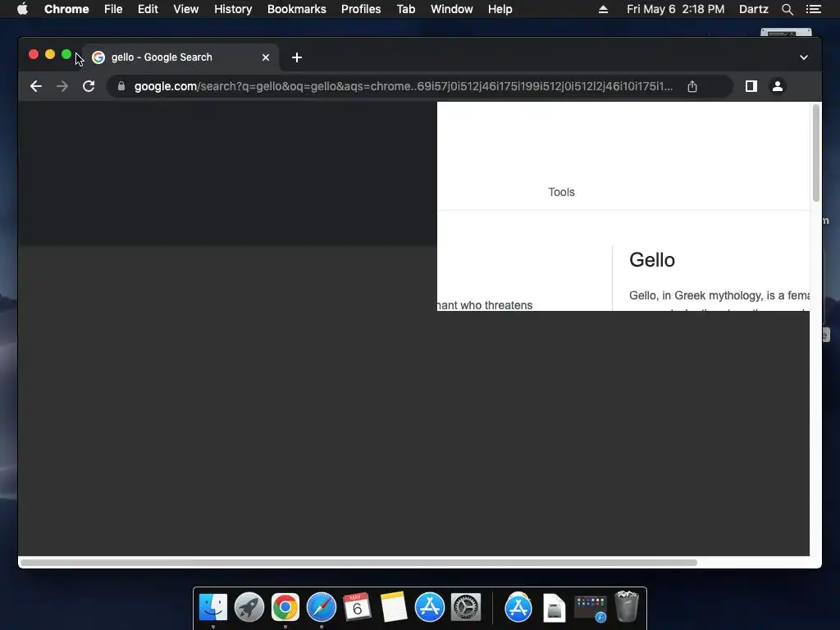Open the Tab menu
The width and height of the screenshot is (840, 630).
tap(406, 9)
